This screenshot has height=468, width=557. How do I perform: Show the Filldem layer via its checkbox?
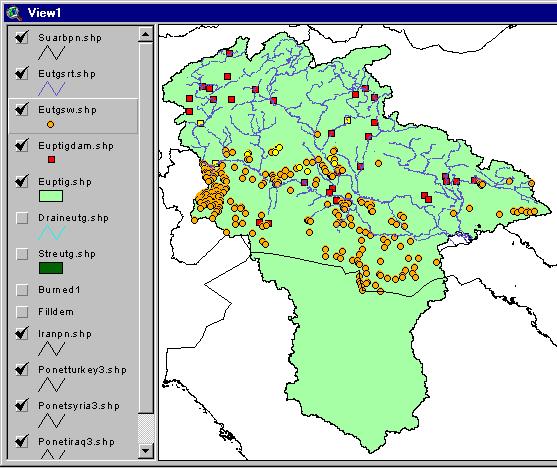tap(22, 312)
